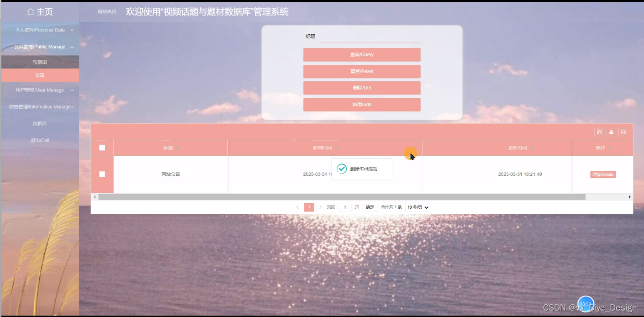Go to previous page arrow in pagination
Image resolution: width=644 pixels, height=317 pixels.
coord(298,207)
